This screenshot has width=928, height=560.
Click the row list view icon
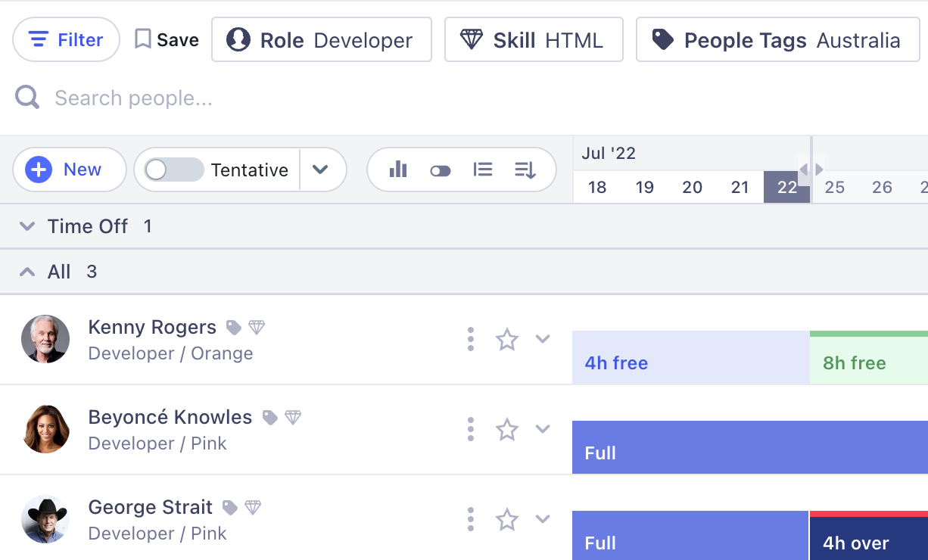(x=483, y=170)
